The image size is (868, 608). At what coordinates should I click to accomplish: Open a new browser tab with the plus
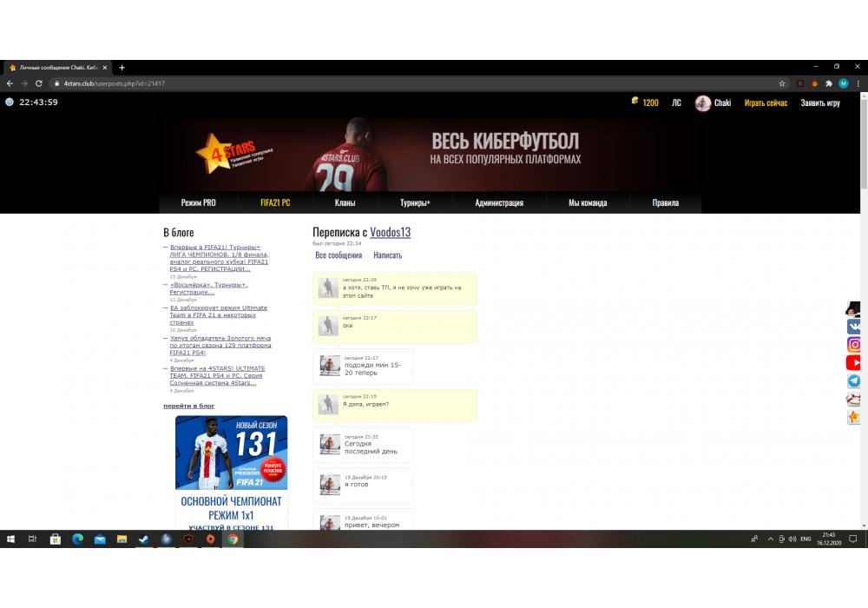(122, 68)
